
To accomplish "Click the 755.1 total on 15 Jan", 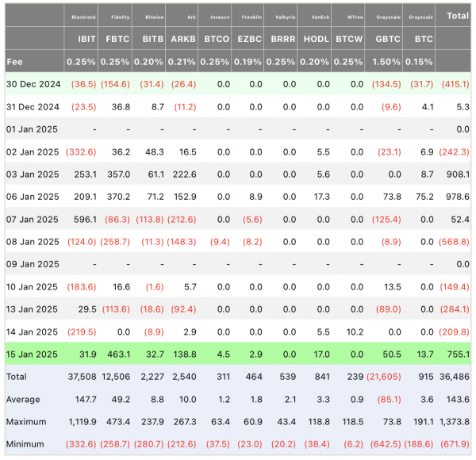I will [459, 355].
